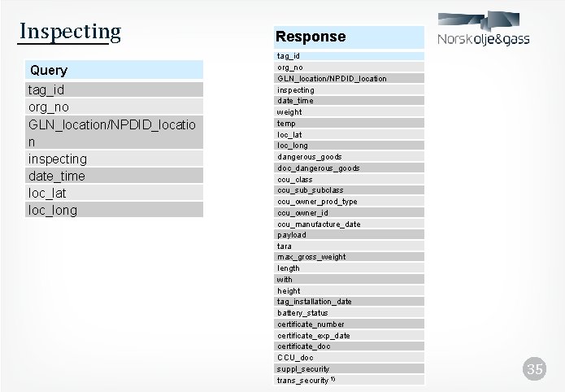This screenshot has width=565, height=392.
Task: Click the 'weight' response field
Action: pos(349,111)
